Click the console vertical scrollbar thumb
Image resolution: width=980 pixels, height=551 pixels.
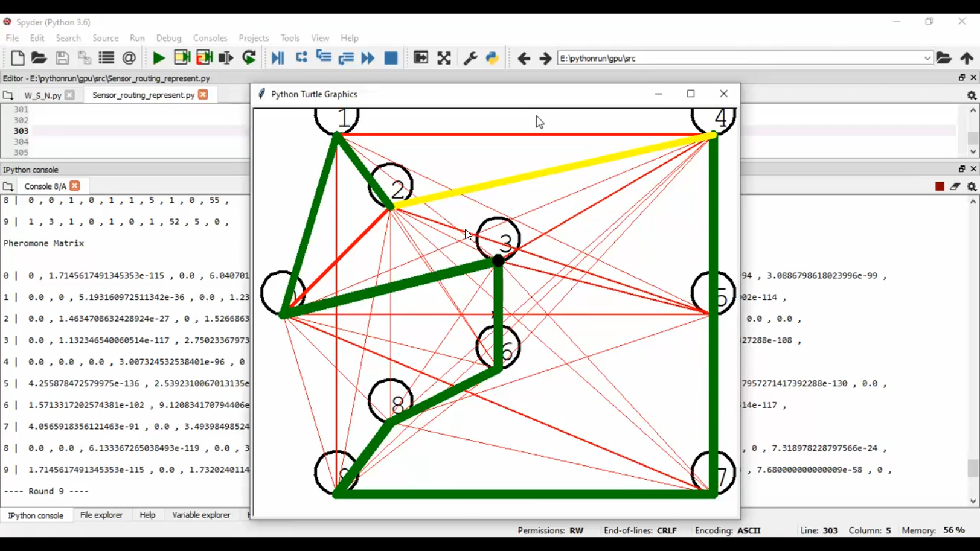point(972,468)
